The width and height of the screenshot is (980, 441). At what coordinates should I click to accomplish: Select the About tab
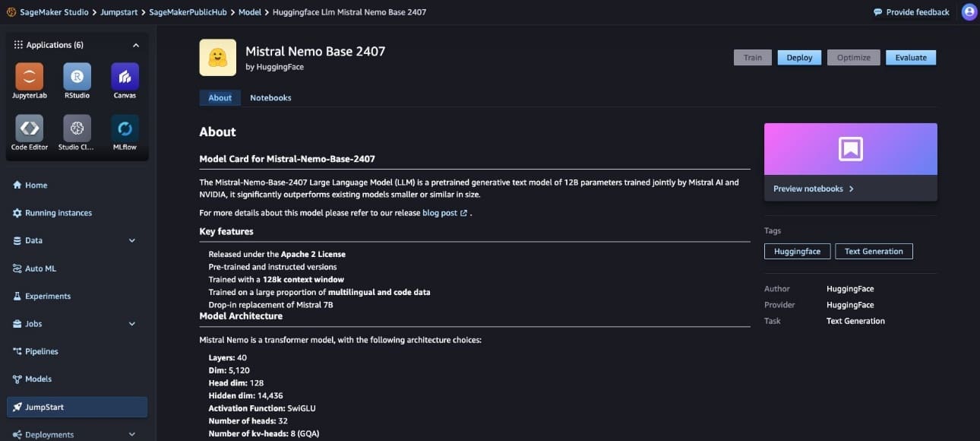[x=220, y=98]
